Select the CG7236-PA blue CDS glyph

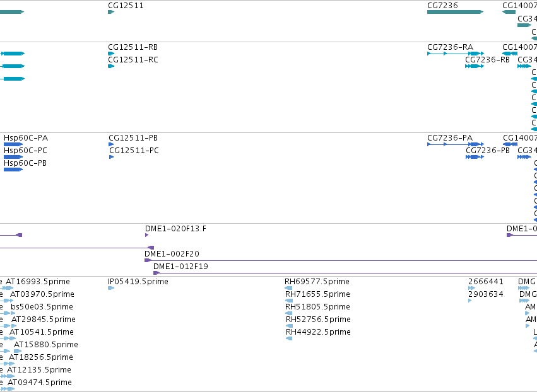[456, 144]
